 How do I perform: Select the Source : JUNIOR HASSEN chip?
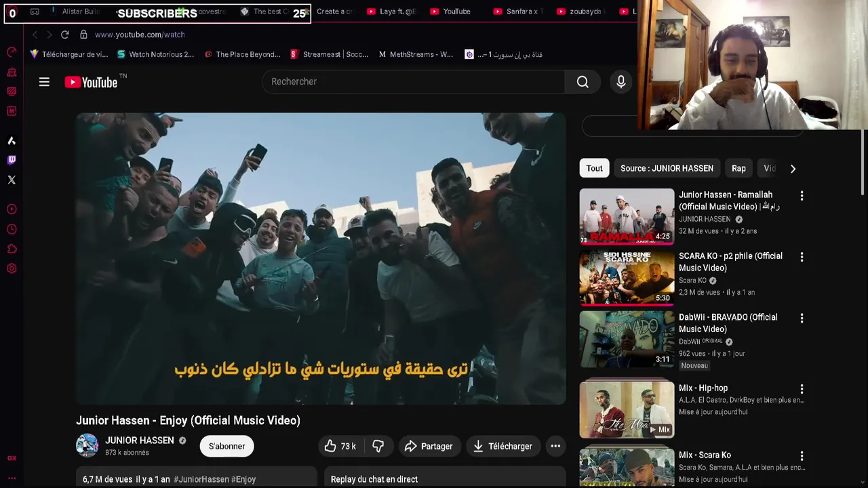(667, 168)
